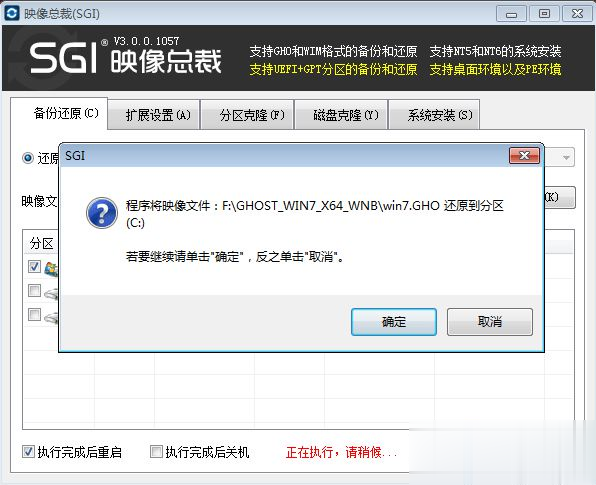Click the 分区 column header
Viewport: 596px width, 485px height.
(41, 243)
